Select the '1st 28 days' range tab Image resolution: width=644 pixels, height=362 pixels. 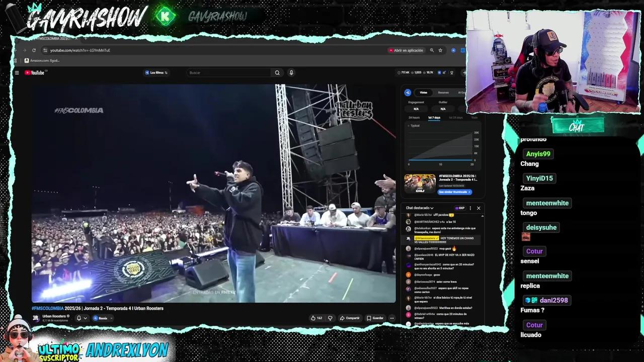click(456, 118)
